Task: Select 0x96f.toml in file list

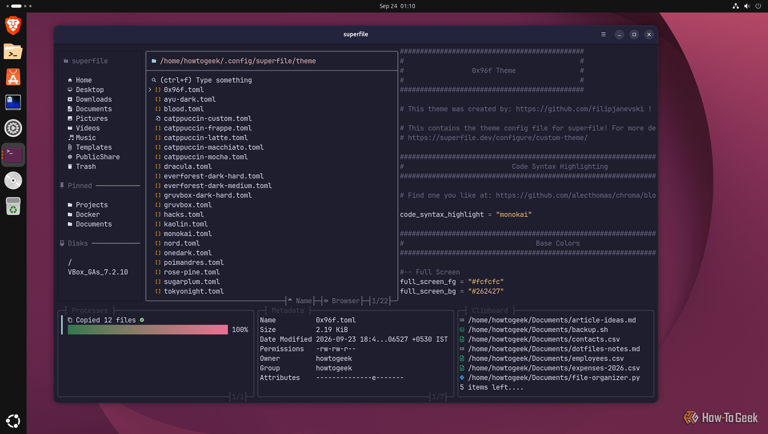Action: point(184,90)
